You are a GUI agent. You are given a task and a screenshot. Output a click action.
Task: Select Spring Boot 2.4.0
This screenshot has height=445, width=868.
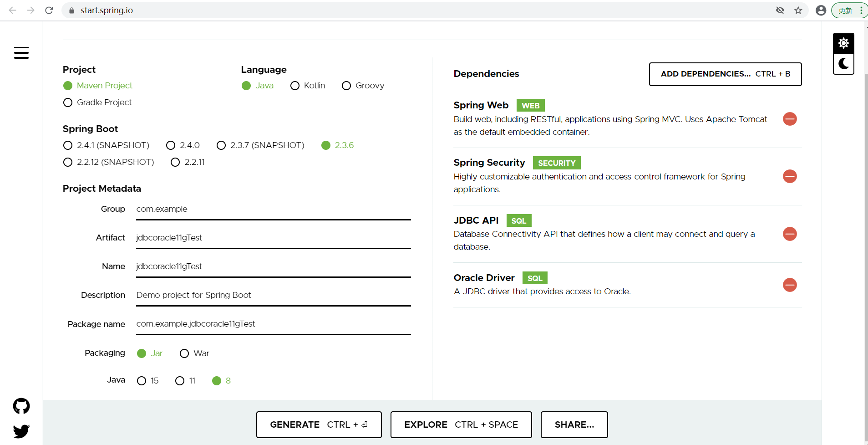(x=183, y=145)
